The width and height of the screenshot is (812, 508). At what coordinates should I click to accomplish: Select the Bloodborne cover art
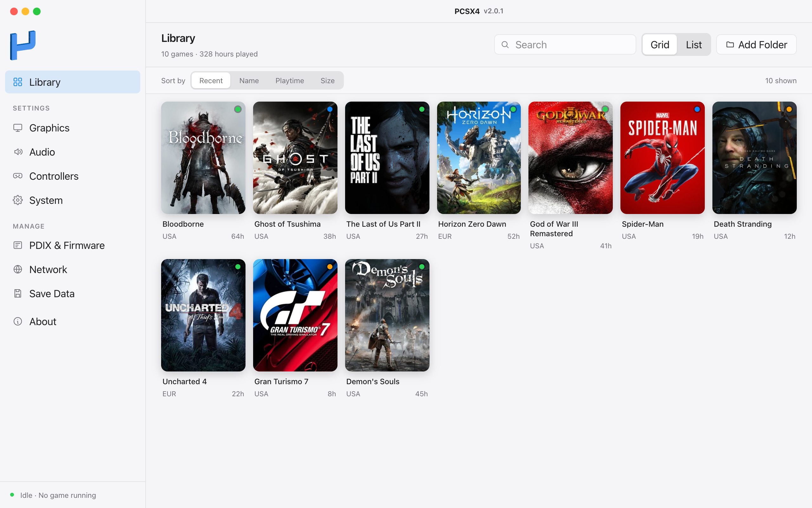(x=203, y=157)
